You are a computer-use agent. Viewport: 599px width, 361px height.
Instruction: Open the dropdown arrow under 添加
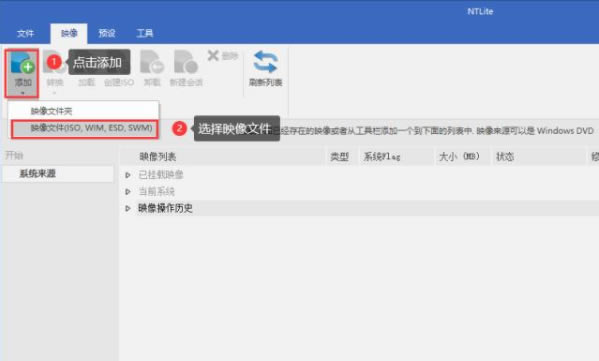23,93
